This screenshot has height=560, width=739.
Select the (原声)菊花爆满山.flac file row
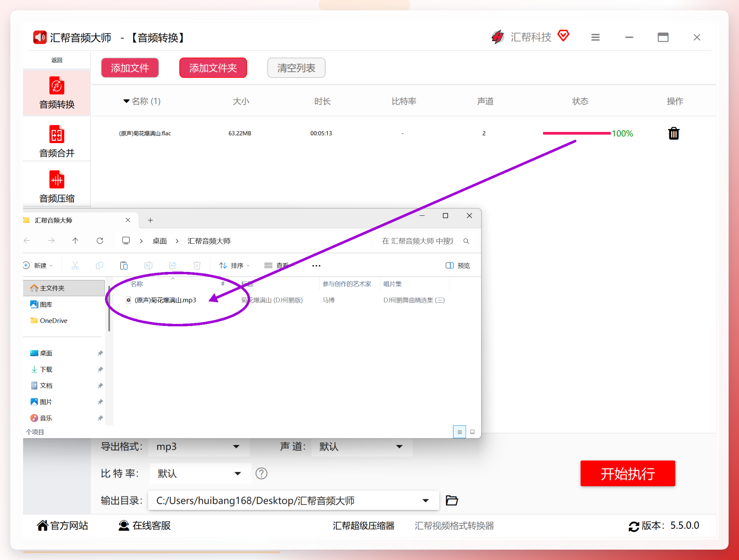click(x=404, y=133)
